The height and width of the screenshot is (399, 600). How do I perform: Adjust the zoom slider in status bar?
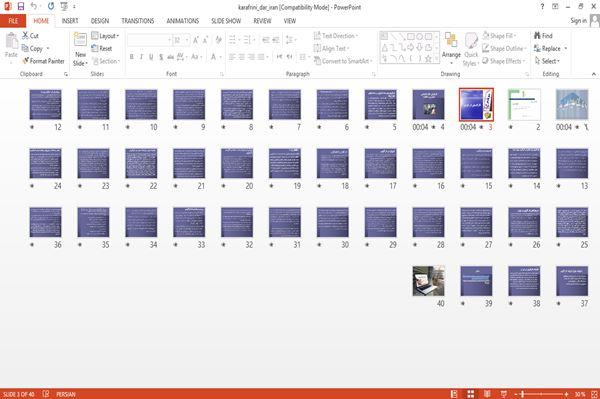click(523, 394)
